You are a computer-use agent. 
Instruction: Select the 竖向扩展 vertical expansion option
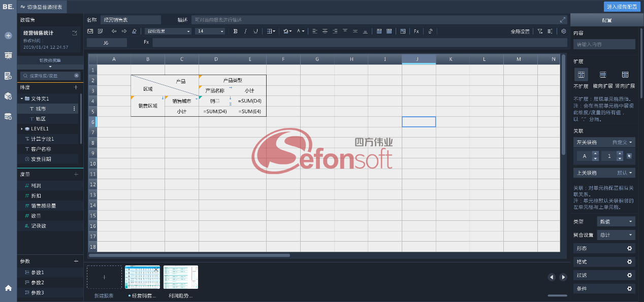coord(625,75)
